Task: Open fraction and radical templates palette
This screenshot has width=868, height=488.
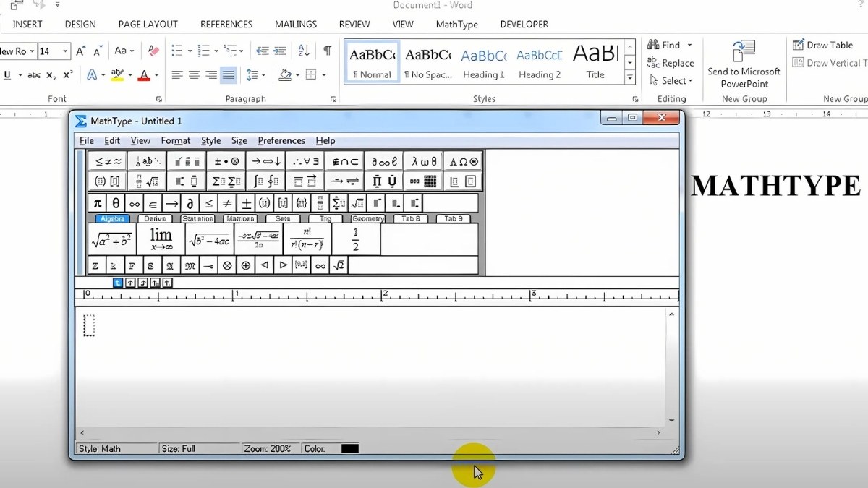Action: point(147,181)
